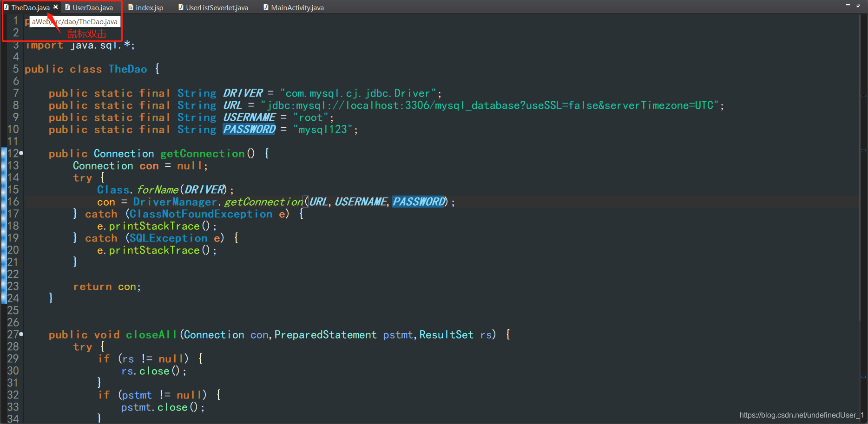Screen dimensions: 868x424
Task: Collapse the closeAll method fold on line 27
Action: (x=21, y=334)
